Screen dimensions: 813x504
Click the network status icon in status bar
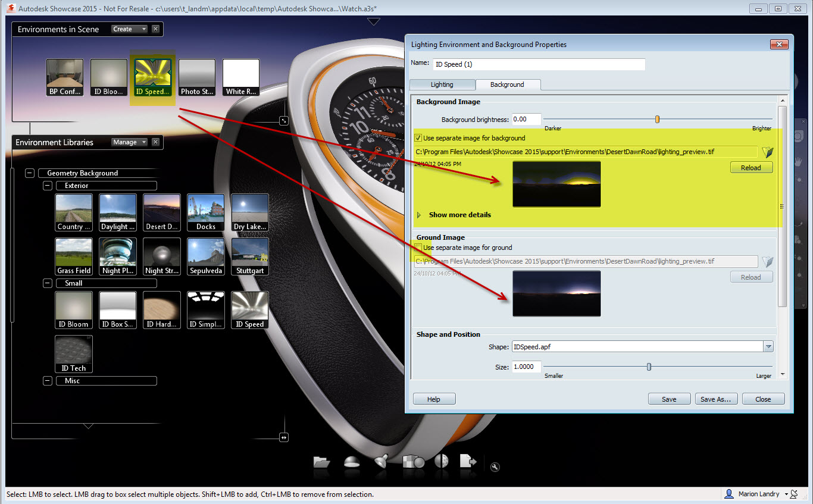(x=794, y=494)
